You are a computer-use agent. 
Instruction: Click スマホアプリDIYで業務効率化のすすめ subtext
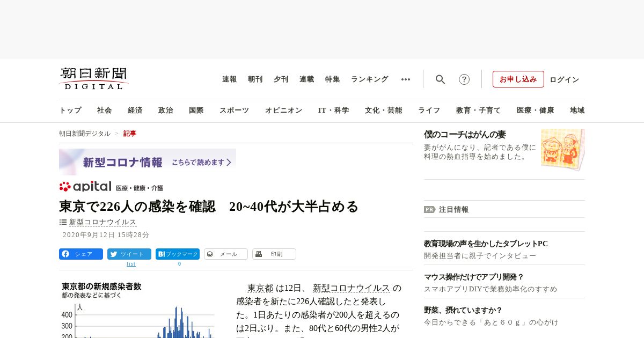click(491, 289)
